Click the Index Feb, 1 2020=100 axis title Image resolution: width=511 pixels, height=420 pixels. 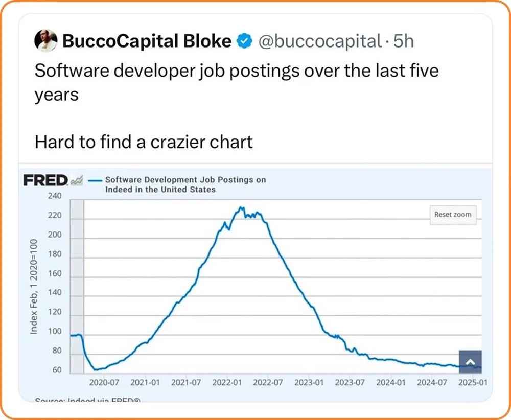pyautogui.click(x=34, y=287)
